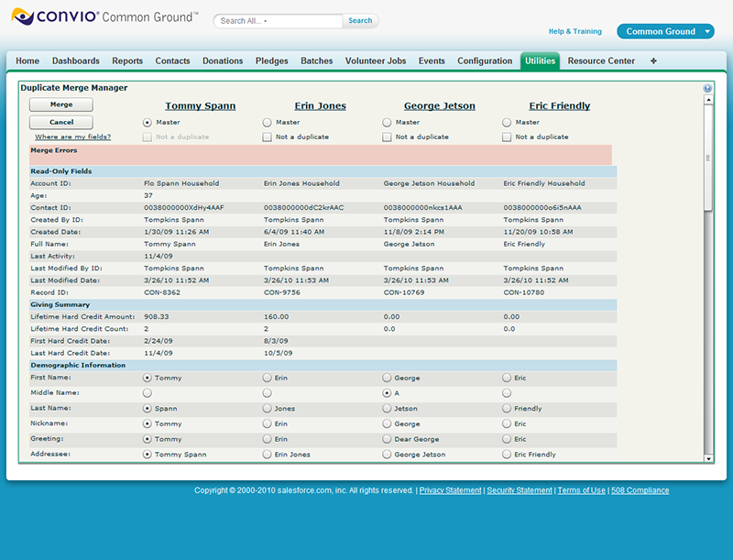Open the Donations tab
The height and width of the screenshot is (560, 733).
pyautogui.click(x=223, y=61)
